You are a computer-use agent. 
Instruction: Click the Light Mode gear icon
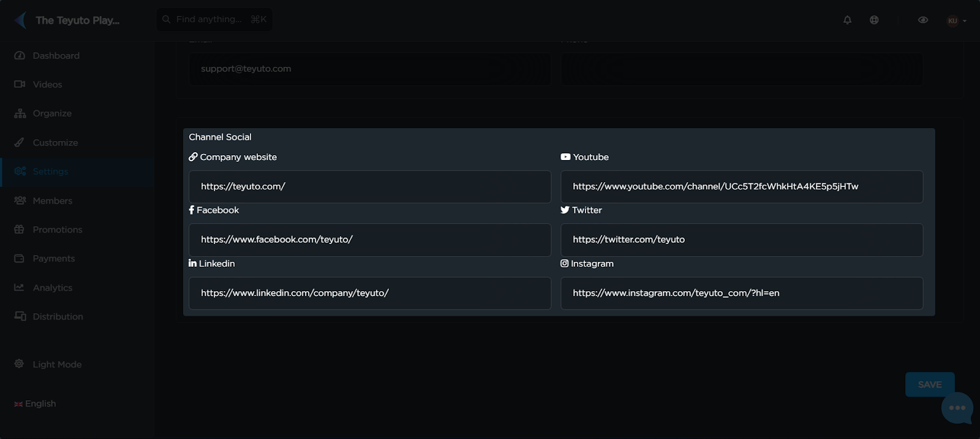(20, 364)
